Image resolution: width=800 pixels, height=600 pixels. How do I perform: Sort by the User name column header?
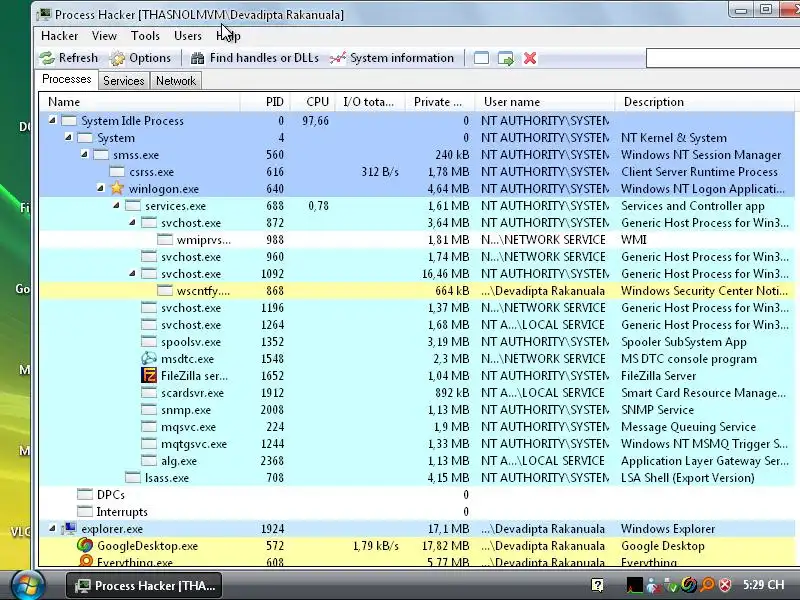(545, 102)
